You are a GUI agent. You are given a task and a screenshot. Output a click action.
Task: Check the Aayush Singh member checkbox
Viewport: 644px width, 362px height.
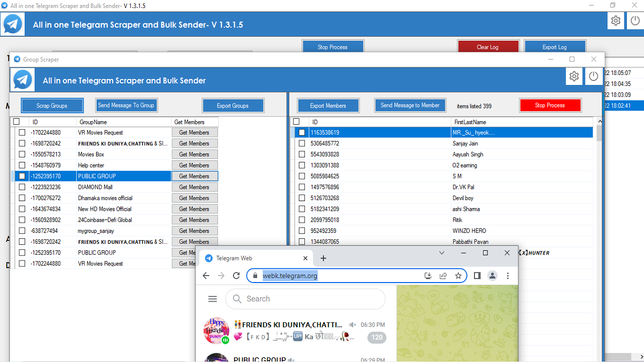point(302,154)
